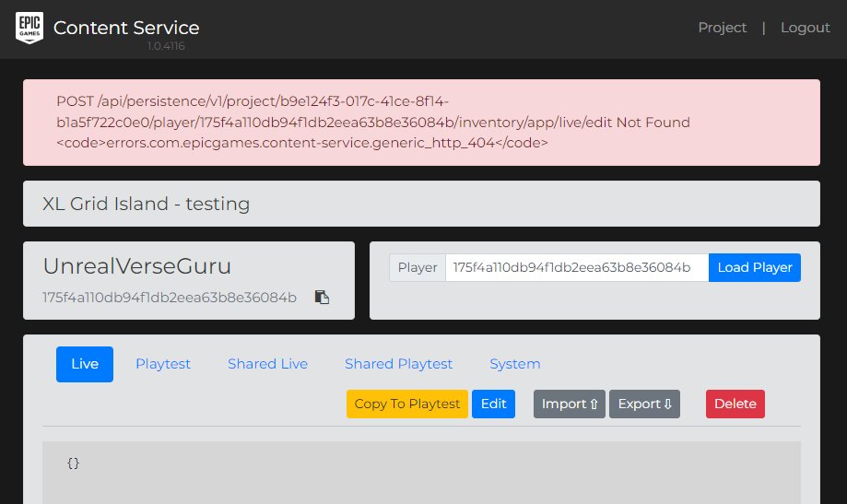Viewport: 847px width, 504px height.
Task: Import data with the Import button
Action: [570, 404]
